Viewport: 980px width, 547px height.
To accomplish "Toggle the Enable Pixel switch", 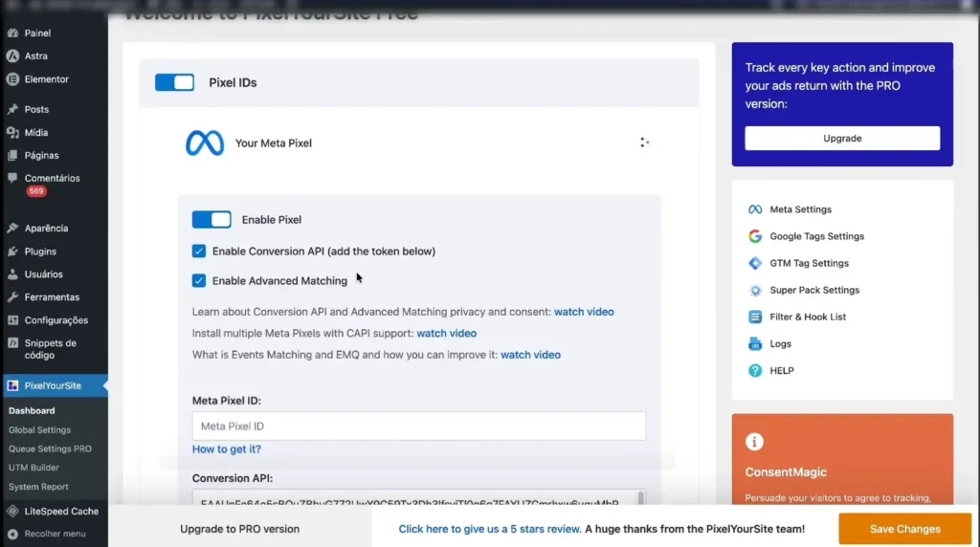I will tap(212, 220).
